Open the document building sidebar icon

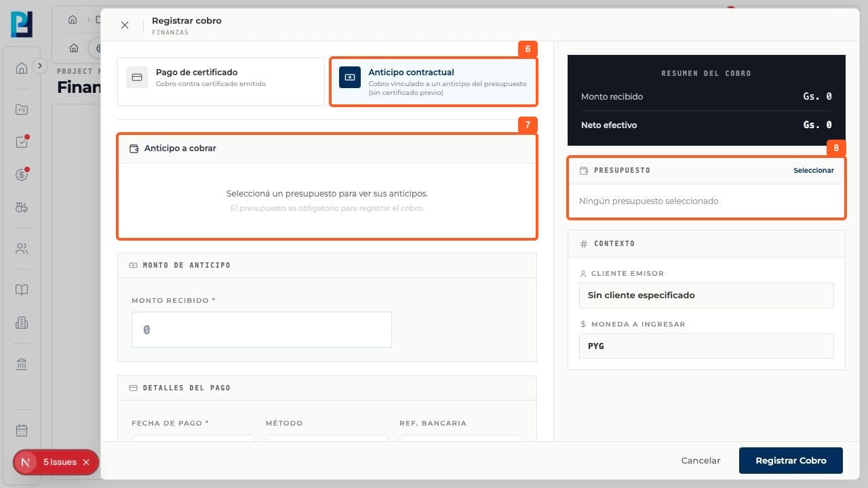22,323
